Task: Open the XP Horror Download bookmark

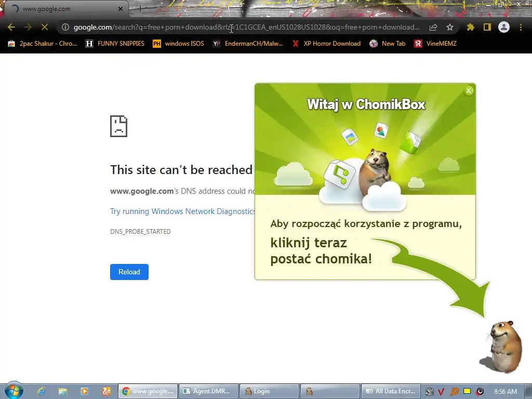Action: (x=327, y=44)
